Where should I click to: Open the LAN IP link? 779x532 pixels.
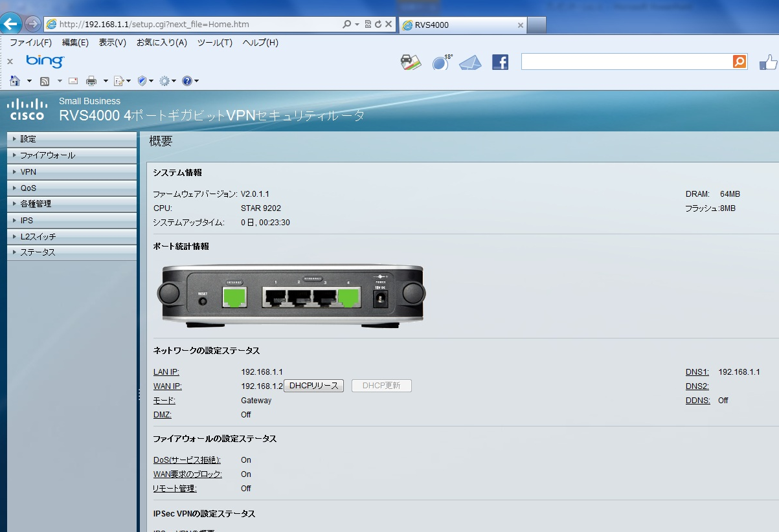pyautogui.click(x=166, y=372)
